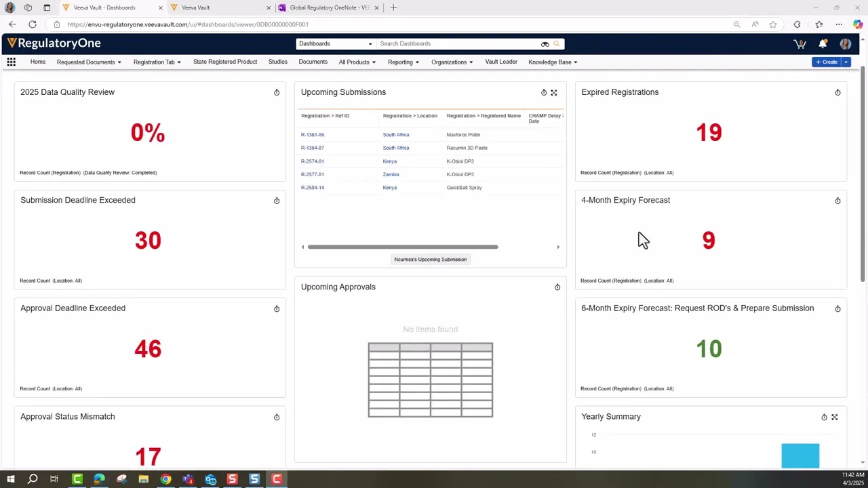
Task: Refresh the Submission Deadline Exceeded tile
Action: [277, 201]
